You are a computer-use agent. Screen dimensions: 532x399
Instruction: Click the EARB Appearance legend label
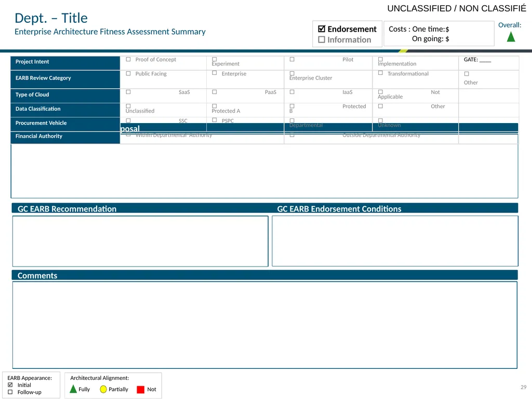coord(30,378)
